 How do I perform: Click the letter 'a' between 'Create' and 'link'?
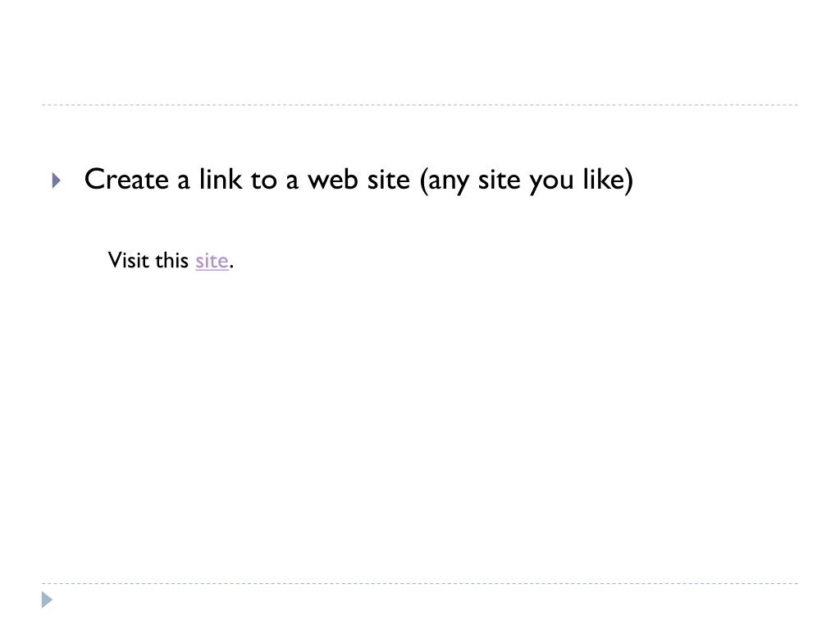184,182
